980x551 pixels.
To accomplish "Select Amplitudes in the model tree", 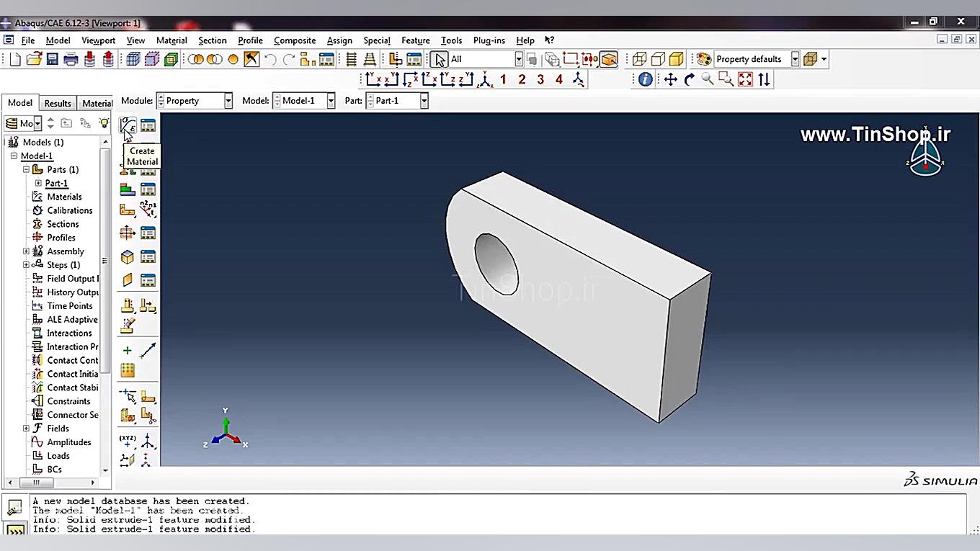I will pos(69,442).
